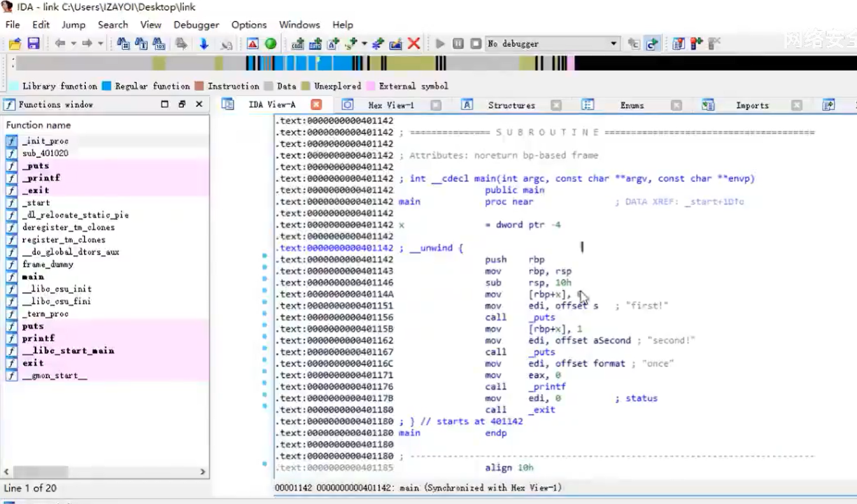Screen dimensions: 857x504
Task: Click the binoculars search with grid icon
Action: (x=123, y=44)
